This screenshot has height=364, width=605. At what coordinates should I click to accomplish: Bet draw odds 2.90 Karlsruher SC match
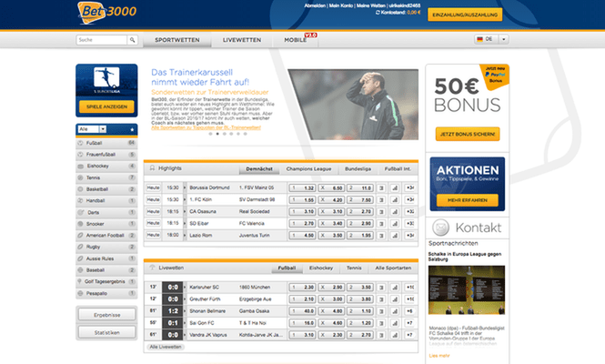point(331,288)
